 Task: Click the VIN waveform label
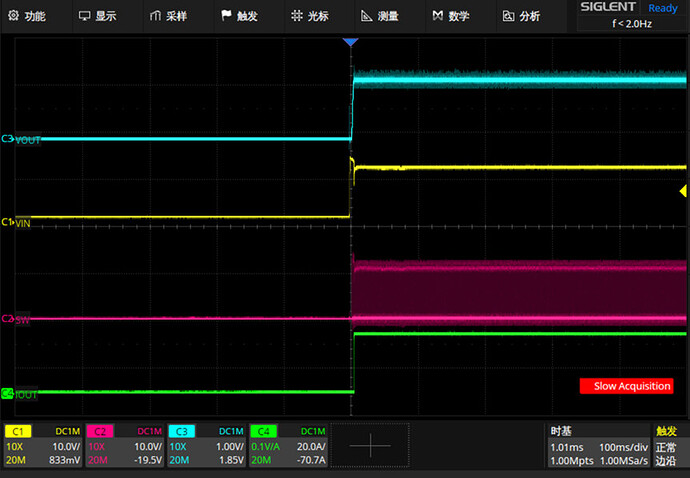click(23, 223)
